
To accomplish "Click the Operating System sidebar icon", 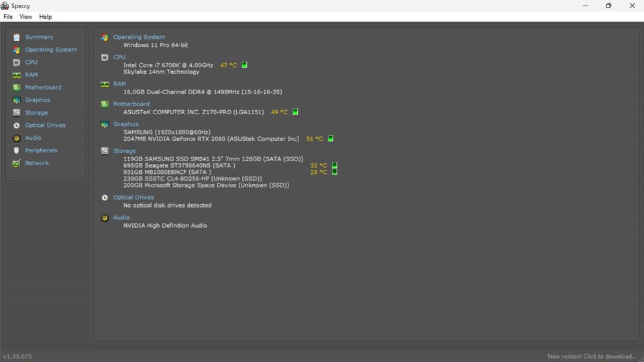I will tap(16, 50).
